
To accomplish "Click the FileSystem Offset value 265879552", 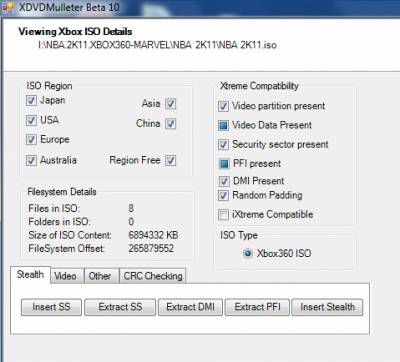I will [x=151, y=248].
